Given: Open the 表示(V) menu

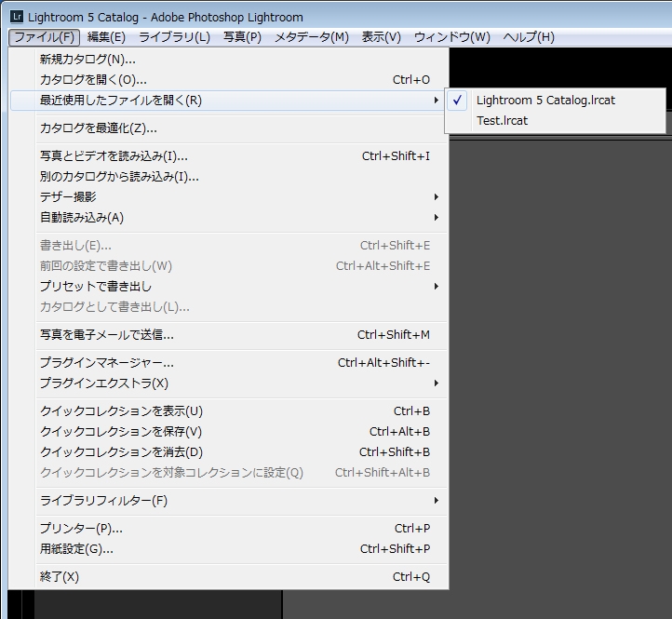Looking at the screenshot, I should pyautogui.click(x=381, y=37).
